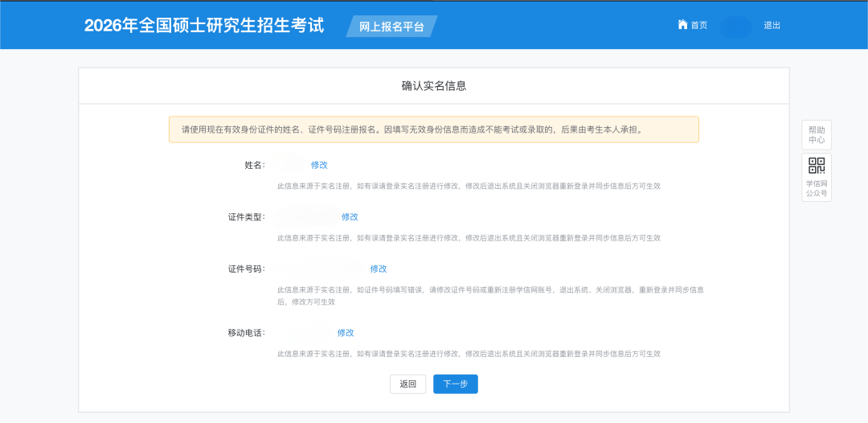This screenshot has width=868, height=423.
Task: Click the 网上报名平台 badge
Action: [391, 27]
